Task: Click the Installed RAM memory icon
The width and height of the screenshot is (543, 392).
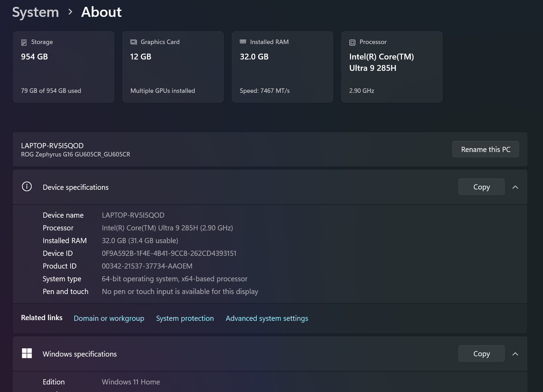Action: click(243, 42)
